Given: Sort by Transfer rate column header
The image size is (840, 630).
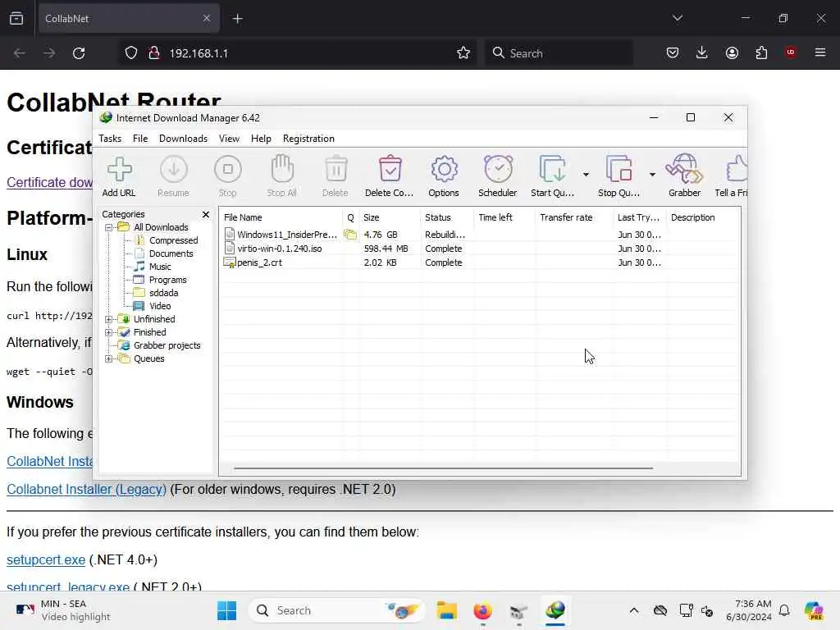Looking at the screenshot, I should point(574,217).
